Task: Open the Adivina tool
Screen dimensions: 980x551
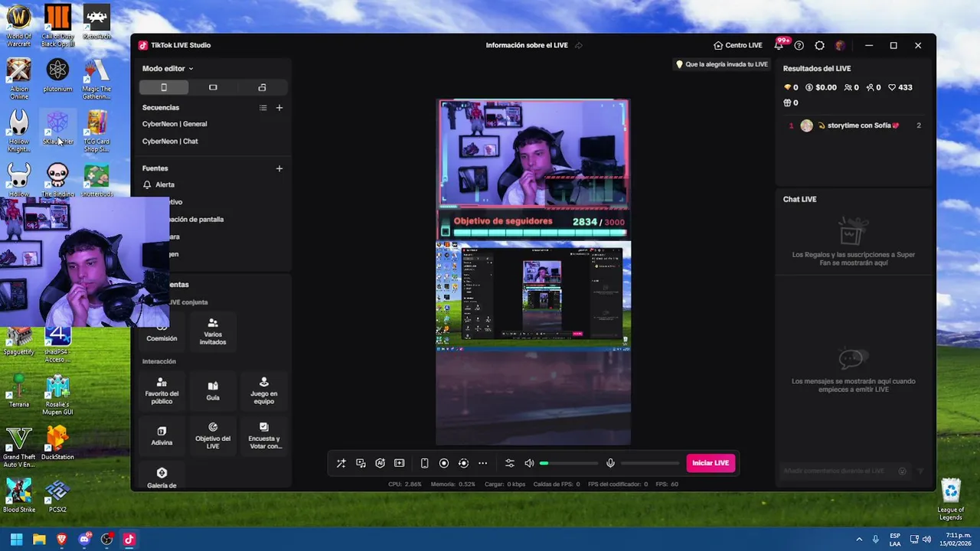Action: [x=162, y=436]
